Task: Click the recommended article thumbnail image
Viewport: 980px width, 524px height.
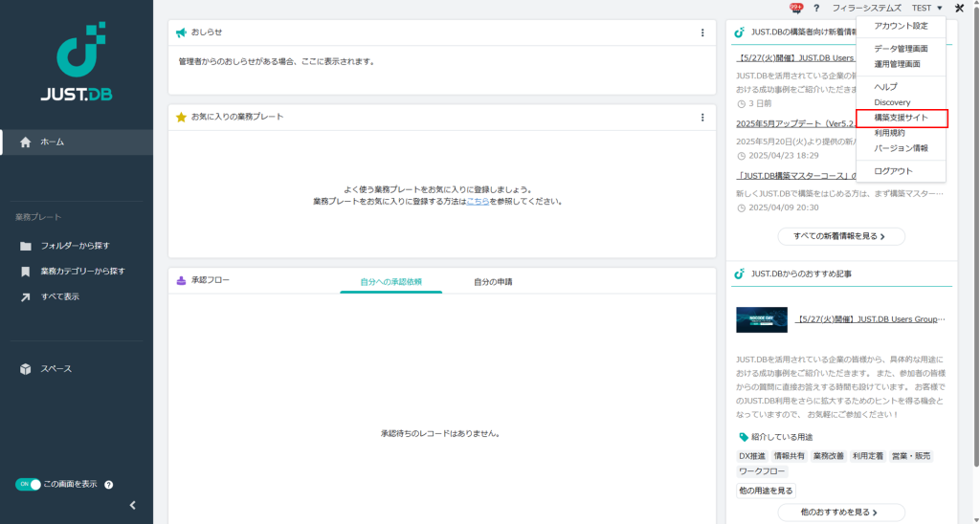Action: pyautogui.click(x=761, y=319)
